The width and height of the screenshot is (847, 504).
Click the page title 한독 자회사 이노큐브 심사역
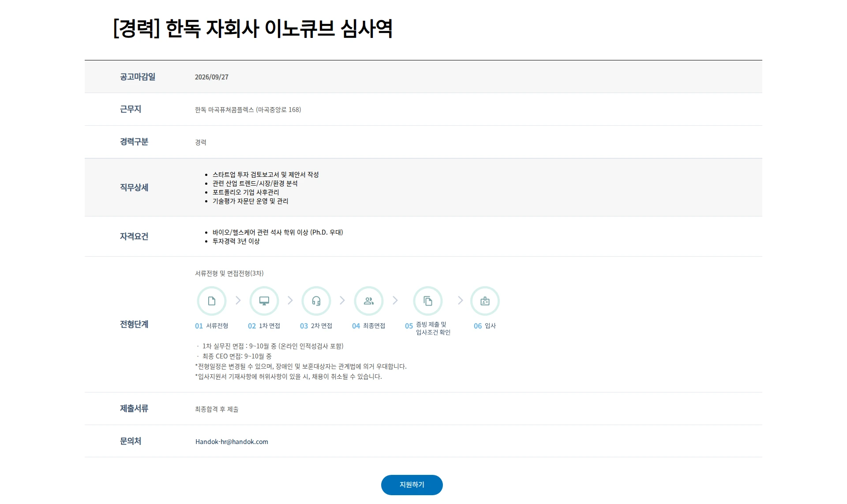point(253,29)
